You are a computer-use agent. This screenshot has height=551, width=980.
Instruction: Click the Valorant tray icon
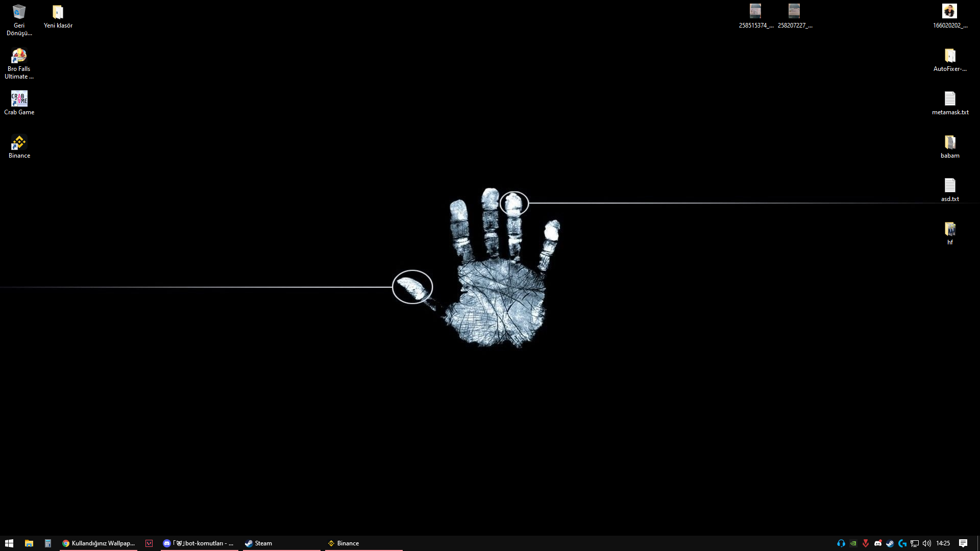[x=865, y=543]
